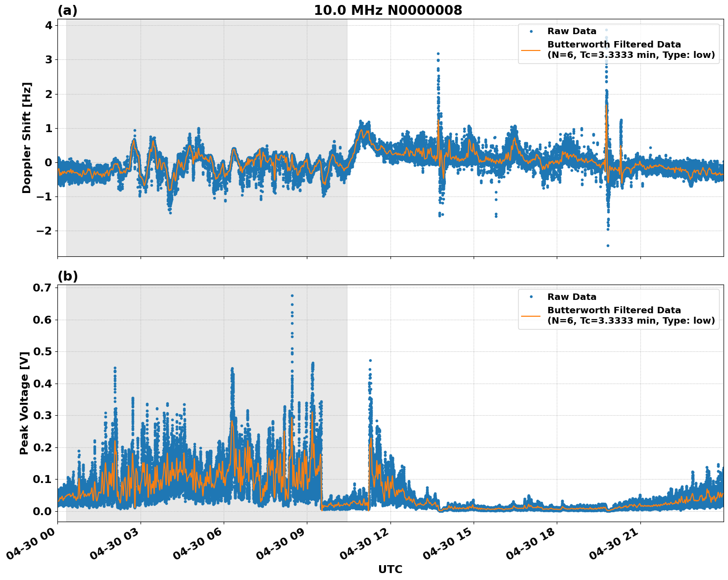Select the title 10.0 MHz N0000008
This screenshot has height=580, width=728.
(x=389, y=8)
